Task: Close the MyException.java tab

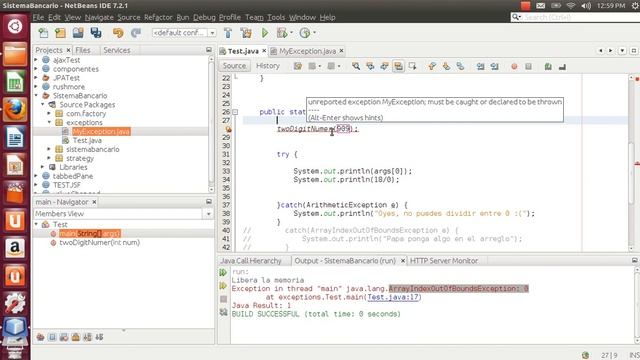Action: 342,51
